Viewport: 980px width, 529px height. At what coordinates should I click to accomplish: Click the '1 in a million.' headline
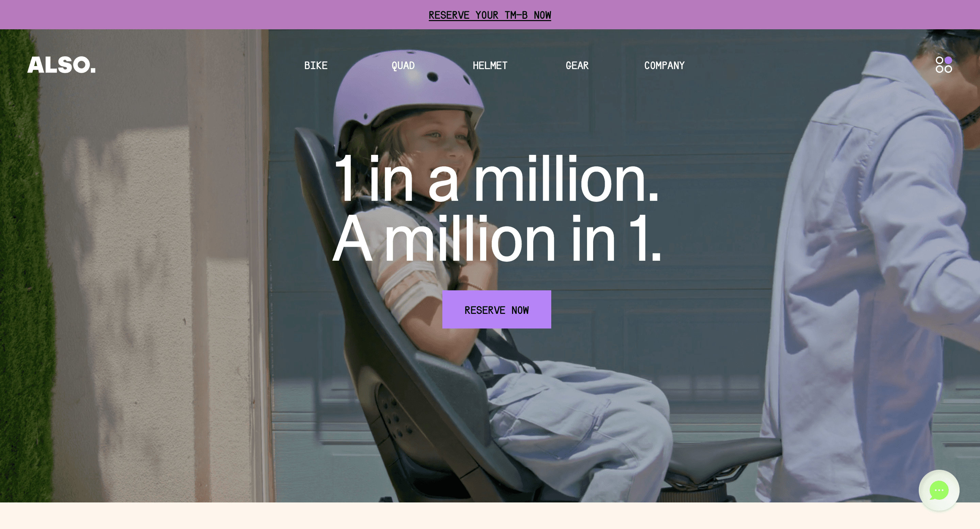coord(496,179)
